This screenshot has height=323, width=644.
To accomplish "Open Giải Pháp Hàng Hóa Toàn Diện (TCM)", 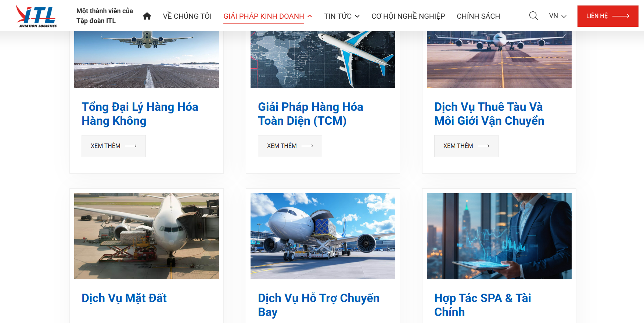I will tap(310, 114).
